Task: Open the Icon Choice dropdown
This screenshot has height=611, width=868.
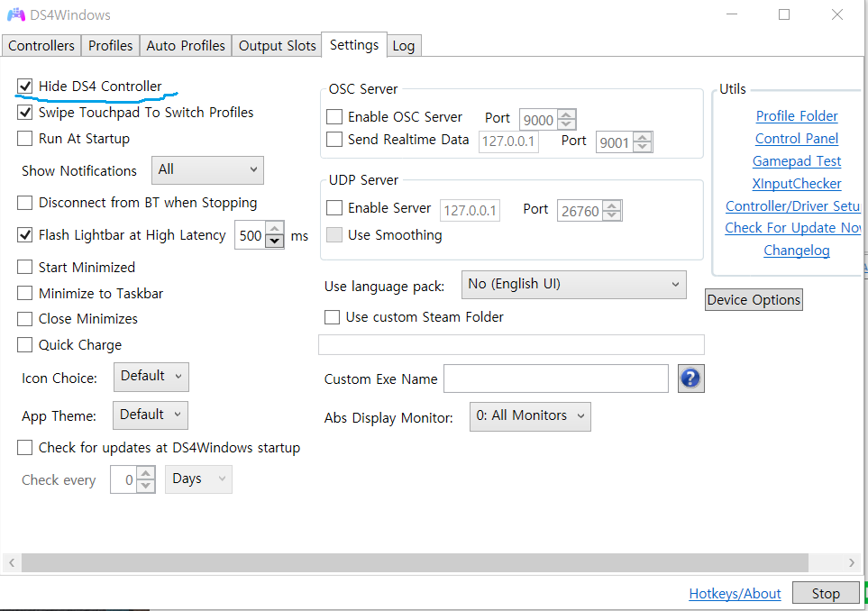Action: [151, 377]
